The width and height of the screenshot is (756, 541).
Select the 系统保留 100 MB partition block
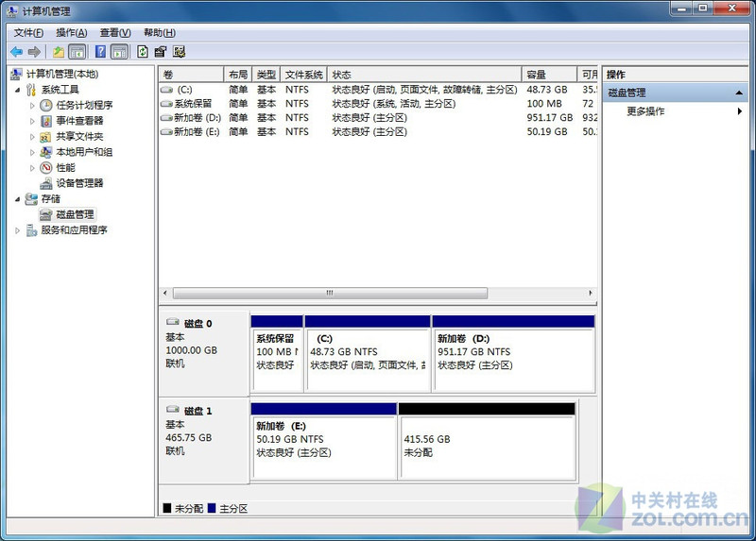(277, 354)
